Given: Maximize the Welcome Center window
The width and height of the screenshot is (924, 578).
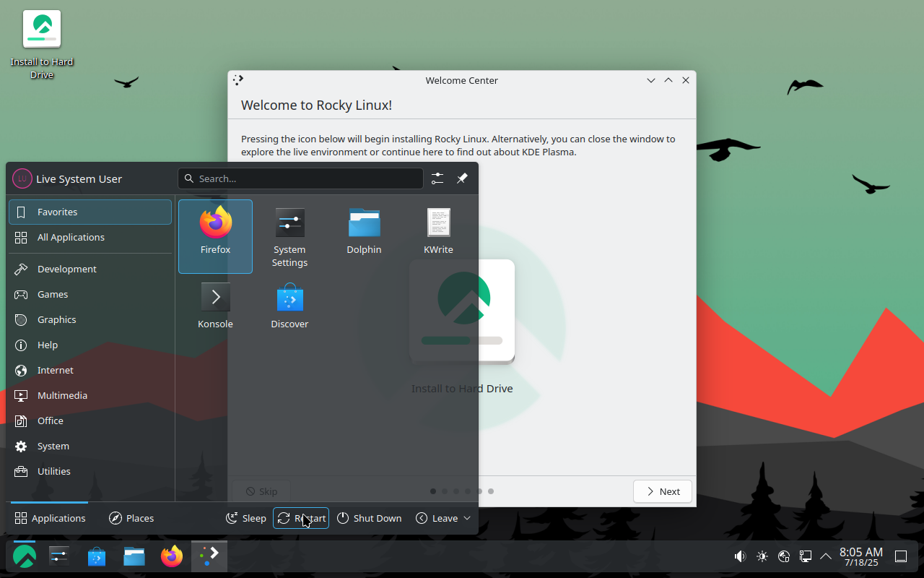Looking at the screenshot, I should click(668, 80).
